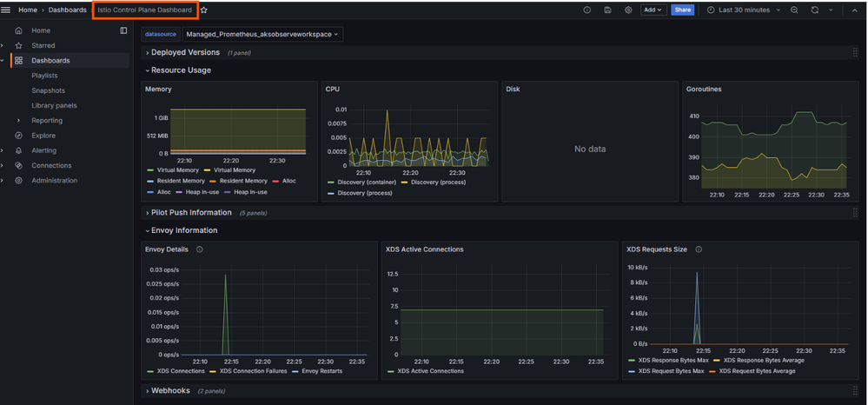Click the Deployed Versions row drag handle
Screen dimensions: 868x405
point(855,53)
